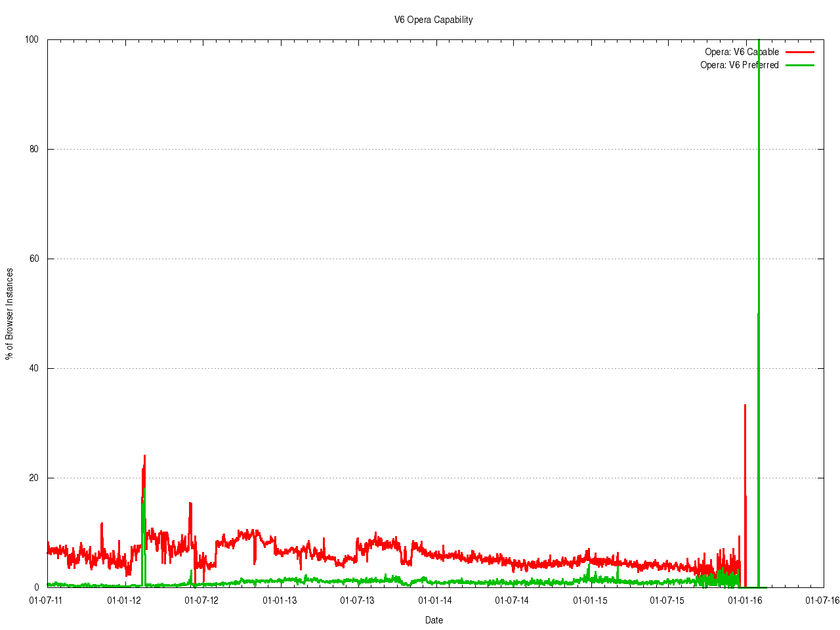The image size is (840, 630).
Task: Click the Date x-axis label
Action: [434, 620]
